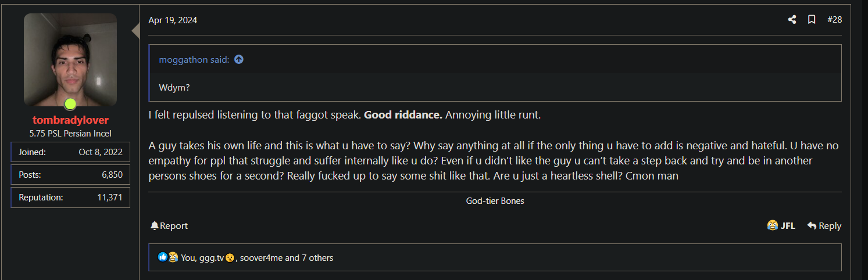Expand the quoted "Wdym?" message block
Screen dimensions: 868x280
[494, 87]
